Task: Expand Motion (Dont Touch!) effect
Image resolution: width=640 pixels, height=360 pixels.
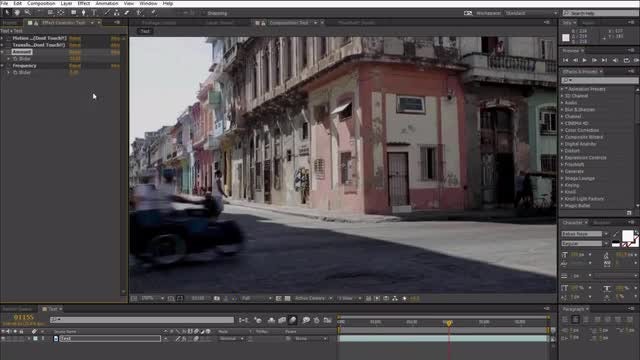Action: click(x=2, y=38)
